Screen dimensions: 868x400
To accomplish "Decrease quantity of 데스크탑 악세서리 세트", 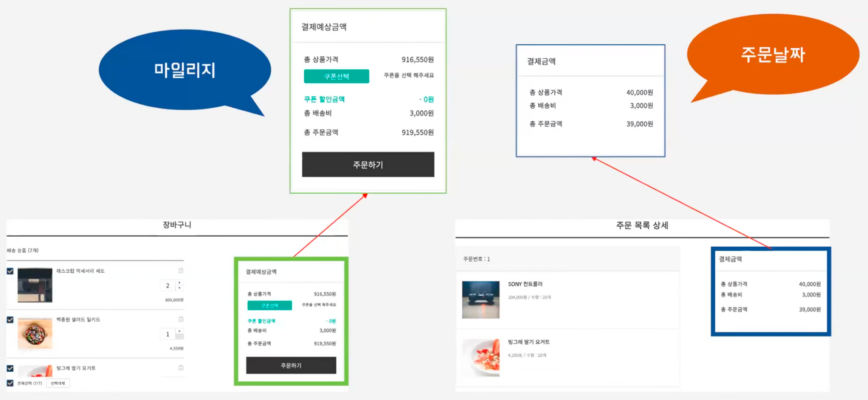I will 180,288.
